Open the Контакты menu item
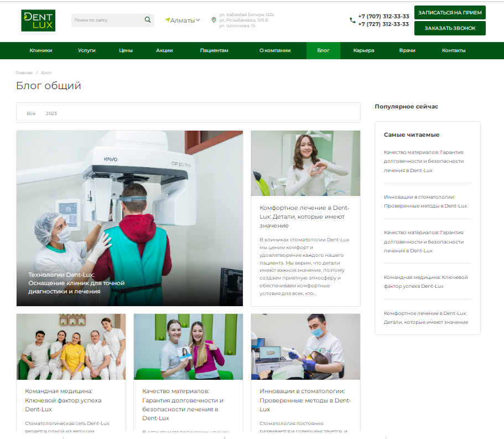The width and height of the screenshot is (504, 439). click(x=454, y=50)
